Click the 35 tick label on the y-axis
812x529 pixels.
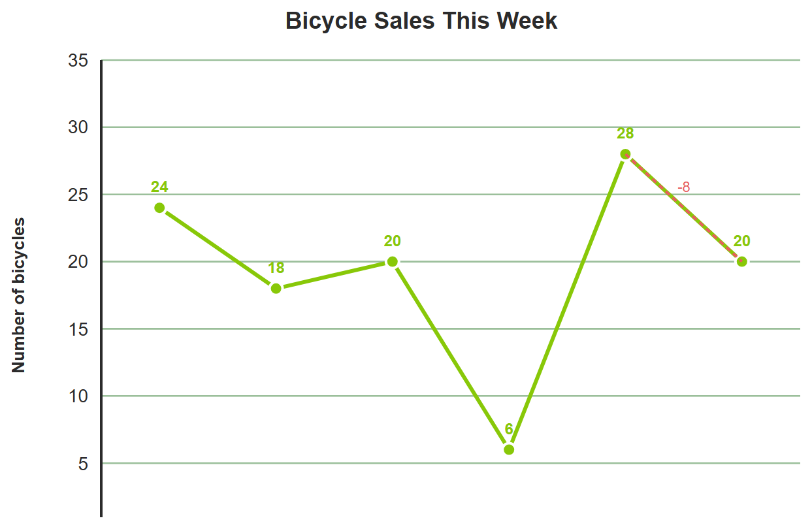(x=78, y=61)
